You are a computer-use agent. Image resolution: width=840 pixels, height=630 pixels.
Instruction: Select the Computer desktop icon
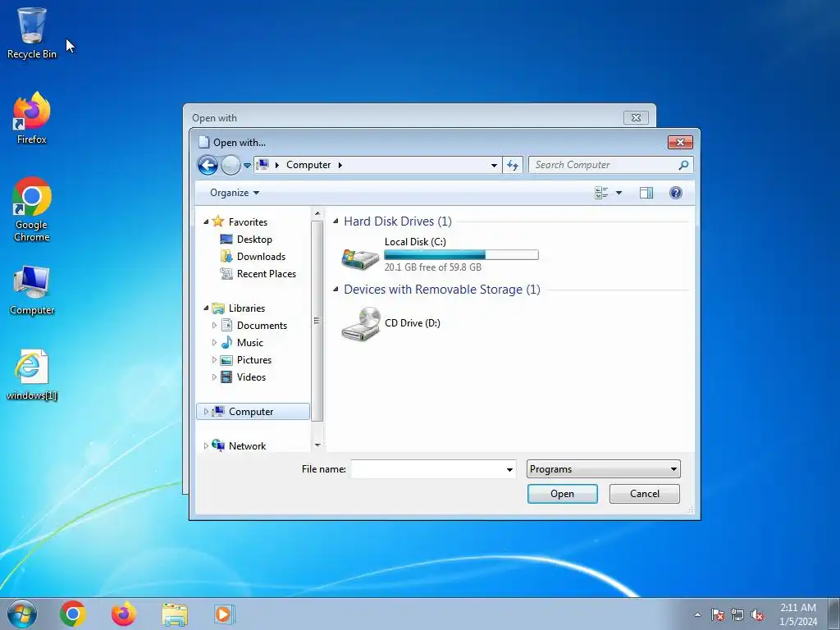32,290
